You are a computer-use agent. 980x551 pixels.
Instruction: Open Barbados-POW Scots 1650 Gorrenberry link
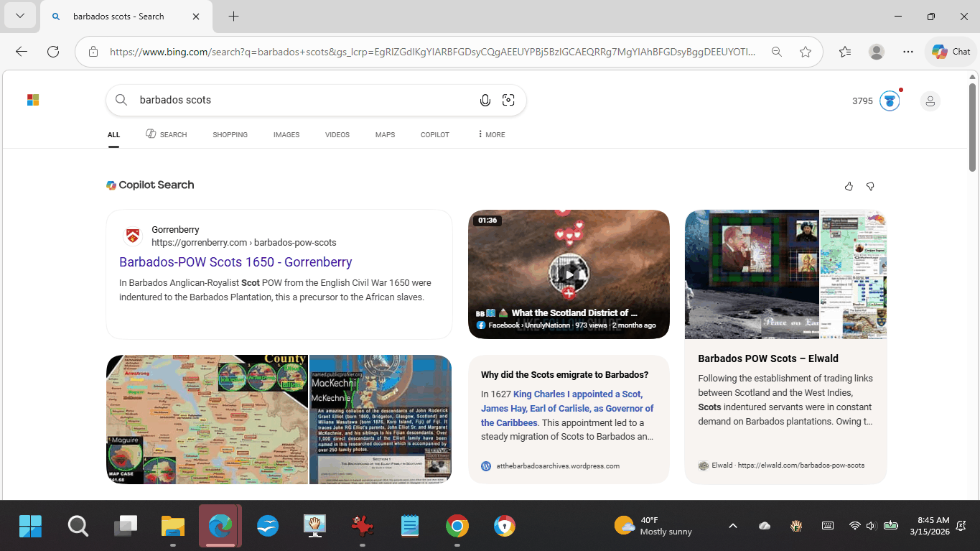tap(235, 262)
